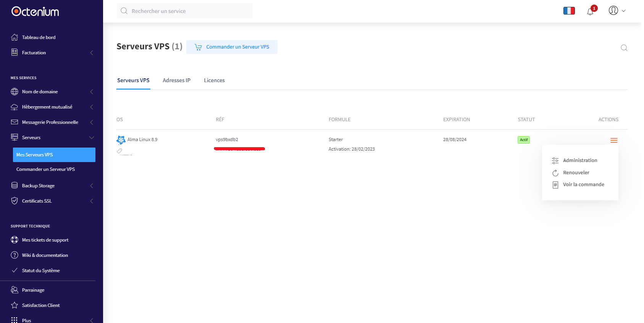Open the table search magnifier icon
This screenshot has width=644, height=323.
click(624, 48)
